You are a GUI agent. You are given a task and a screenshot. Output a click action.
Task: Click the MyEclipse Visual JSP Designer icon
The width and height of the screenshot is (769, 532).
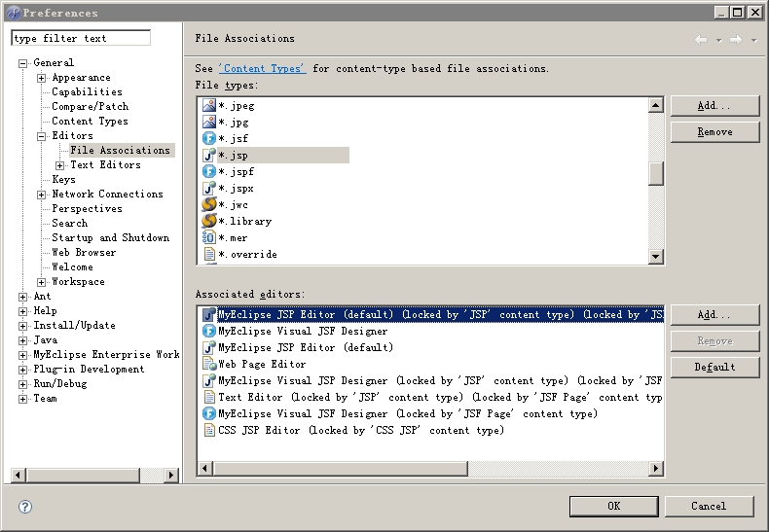pos(209,380)
